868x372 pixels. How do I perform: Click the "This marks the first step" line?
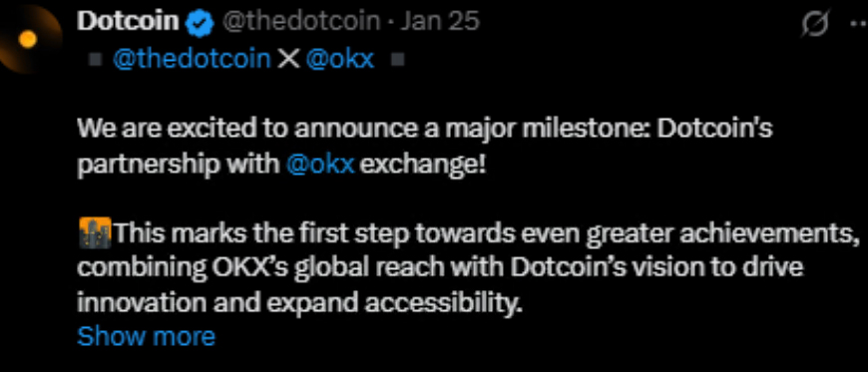485,234
